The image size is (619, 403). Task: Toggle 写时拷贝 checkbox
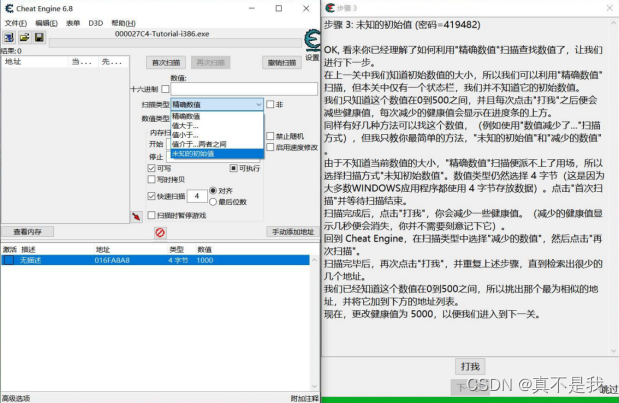pyautogui.click(x=151, y=180)
